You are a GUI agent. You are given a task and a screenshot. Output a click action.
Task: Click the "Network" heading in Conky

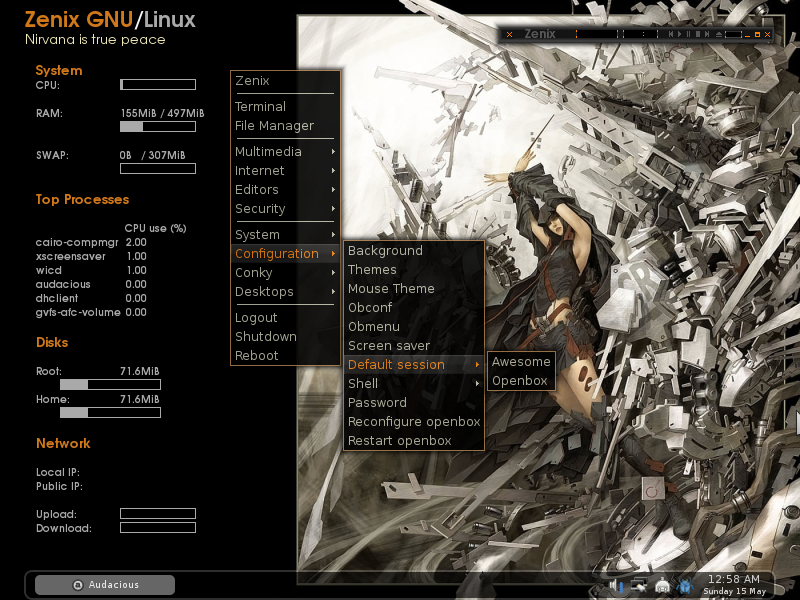pyautogui.click(x=63, y=443)
